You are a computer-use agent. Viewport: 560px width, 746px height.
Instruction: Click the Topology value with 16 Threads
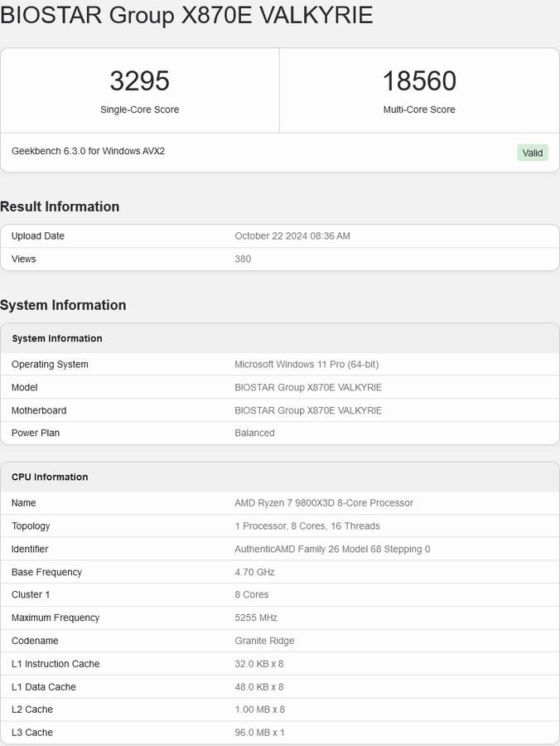tap(307, 526)
